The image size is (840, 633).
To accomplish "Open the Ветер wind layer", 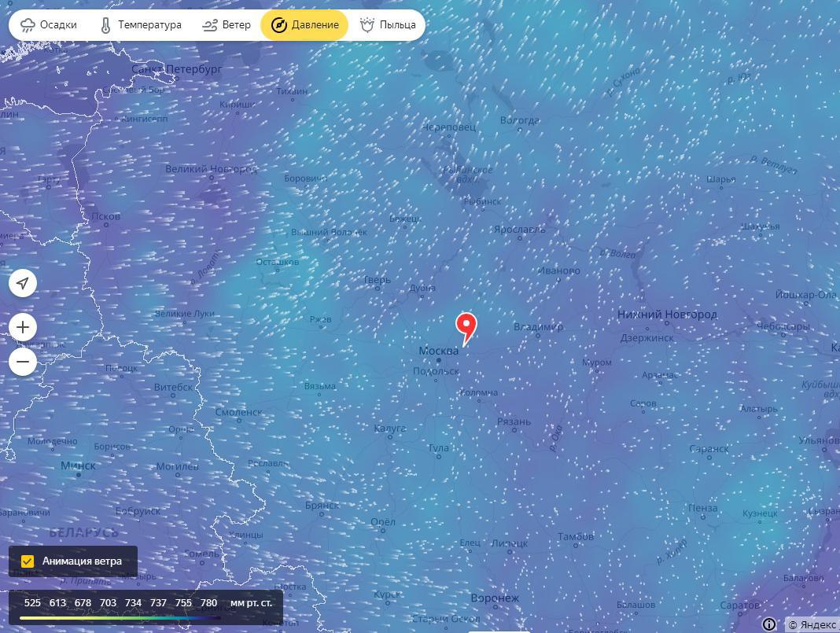I will click(x=226, y=24).
